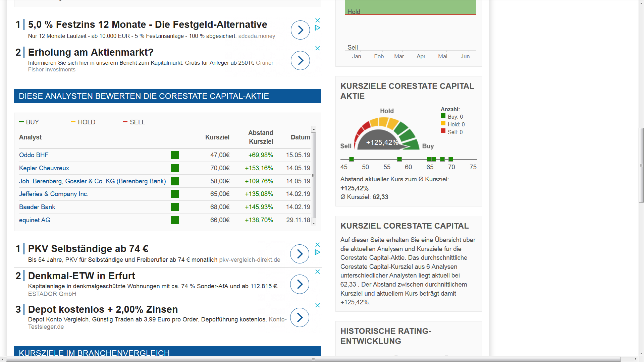Close the Depot kostenlos ad

coord(318,305)
